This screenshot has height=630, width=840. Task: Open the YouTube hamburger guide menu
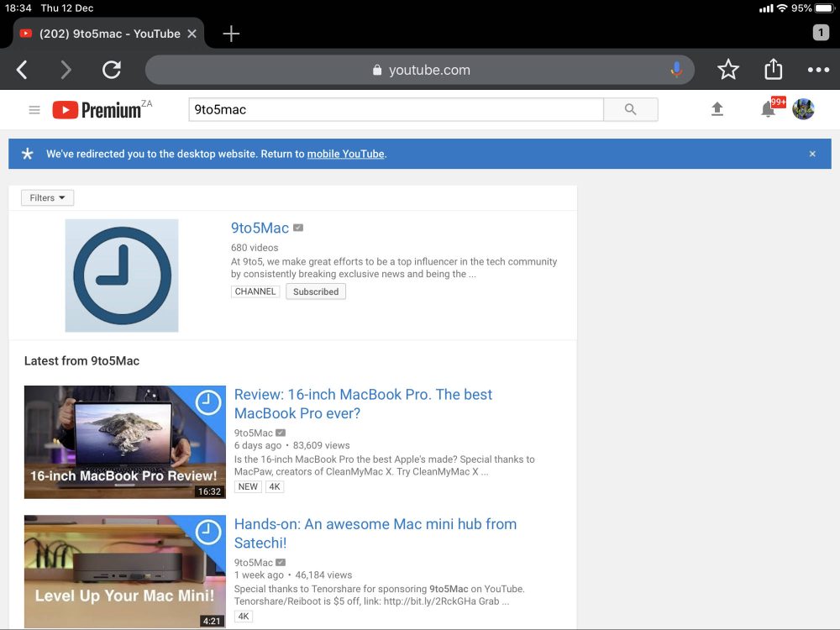[x=34, y=110]
